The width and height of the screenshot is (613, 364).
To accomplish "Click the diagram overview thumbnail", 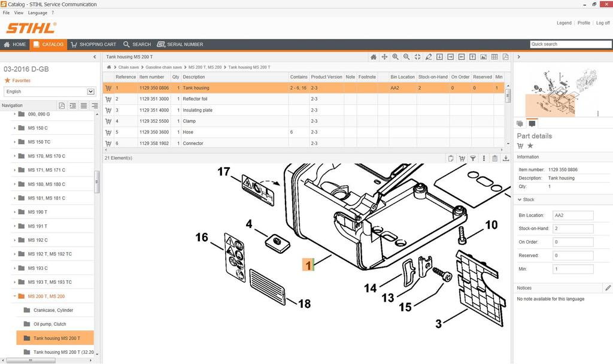I will tap(562, 93).
